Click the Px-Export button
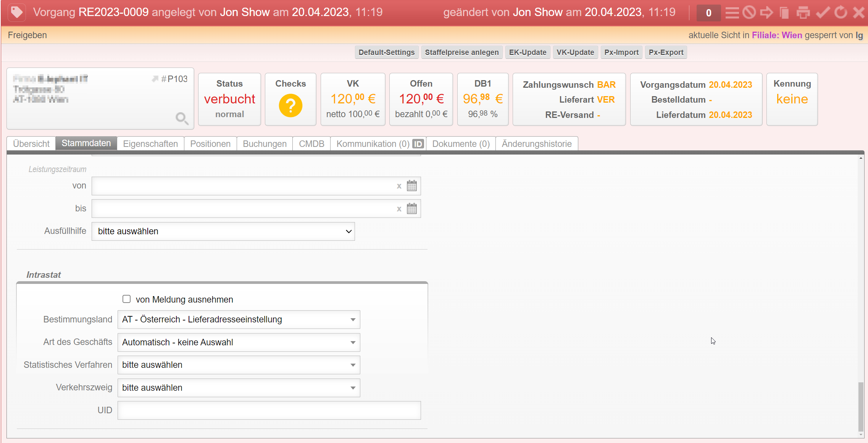The height and width of the screenshot is (443, 868). (x=666, y=52)
